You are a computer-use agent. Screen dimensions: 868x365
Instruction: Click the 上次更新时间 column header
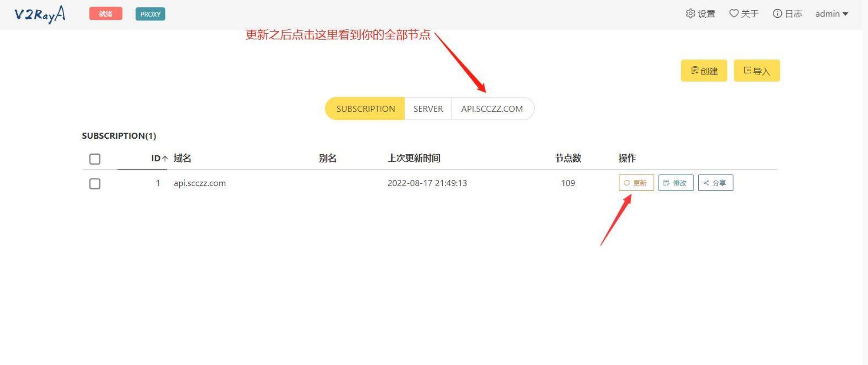pyautogui.click(x=414, y=158)
